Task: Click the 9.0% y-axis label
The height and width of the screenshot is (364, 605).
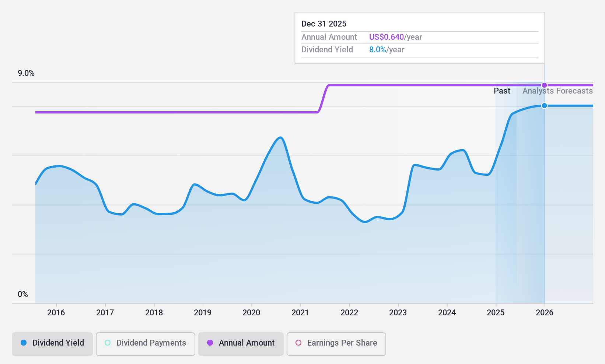Action: (x=26, y=73)
